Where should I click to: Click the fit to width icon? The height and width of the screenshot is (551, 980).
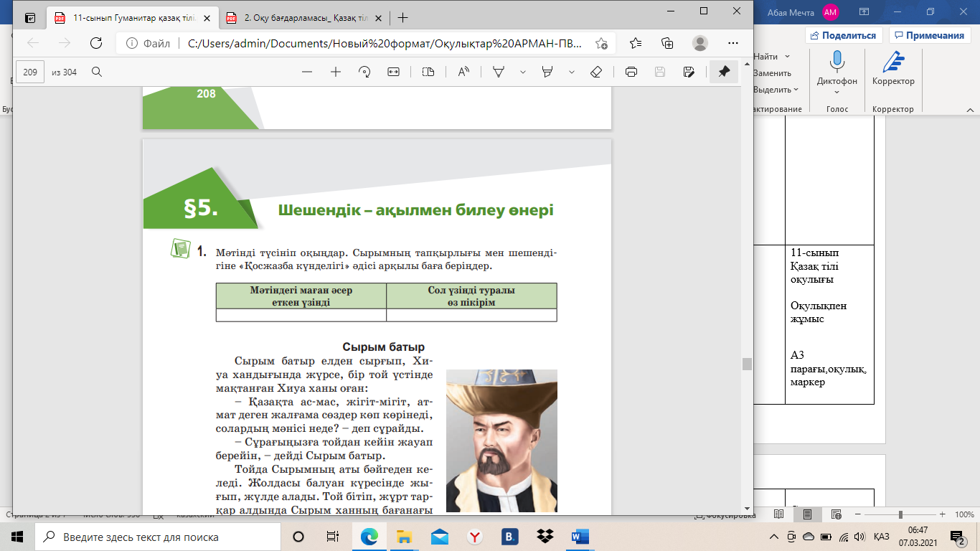point(393,72)
